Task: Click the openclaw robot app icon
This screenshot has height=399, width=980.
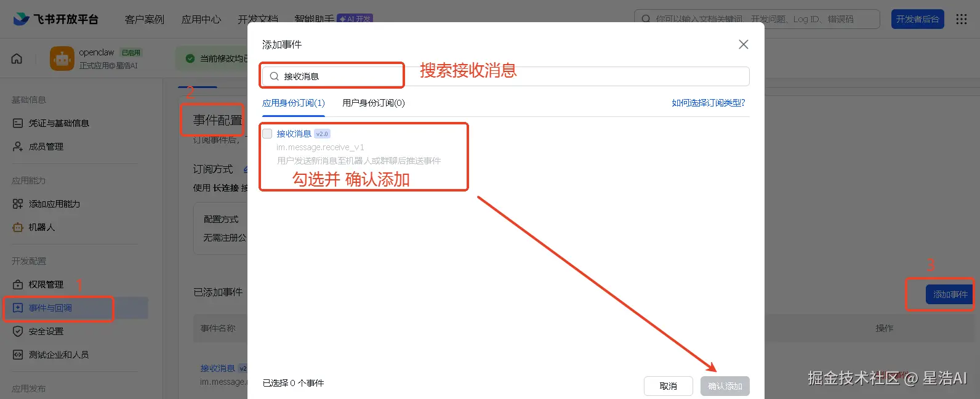Action: [x=62, y=58]
